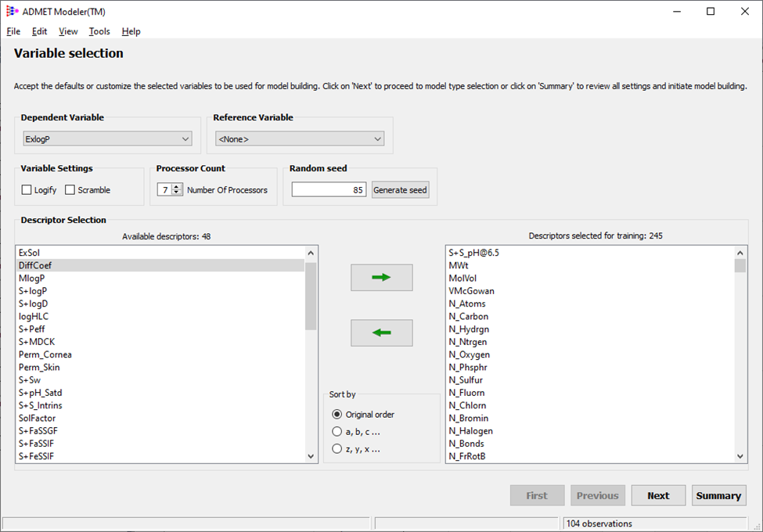Open the Summary page
The image size is (763, 532).
pyautogui.click(x=718, y=495)
